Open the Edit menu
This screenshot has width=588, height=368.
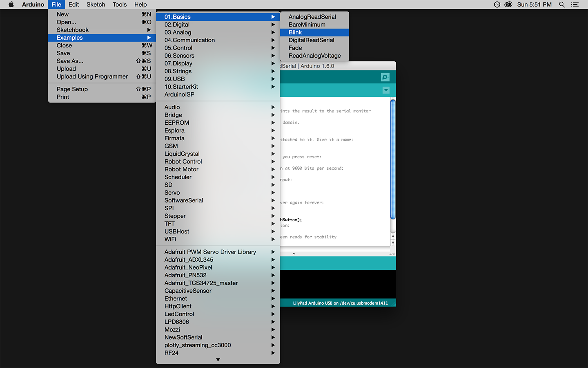coord(74,4)
